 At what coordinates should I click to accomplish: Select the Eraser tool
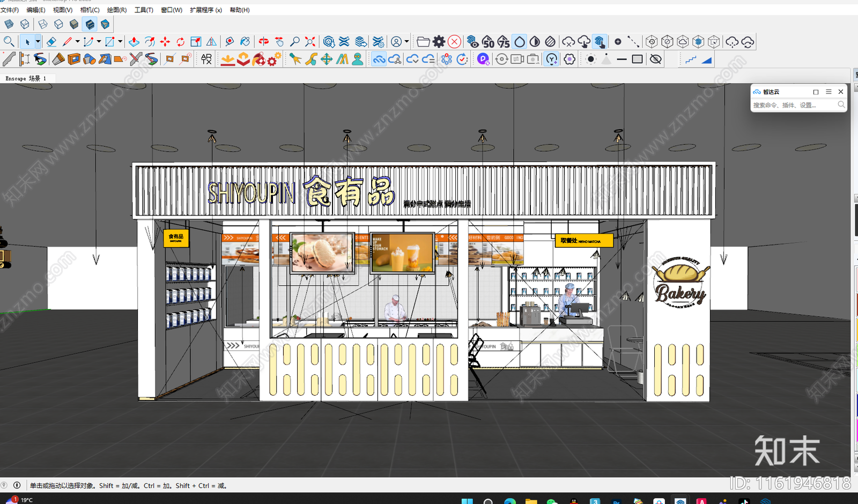pos(51,41)
